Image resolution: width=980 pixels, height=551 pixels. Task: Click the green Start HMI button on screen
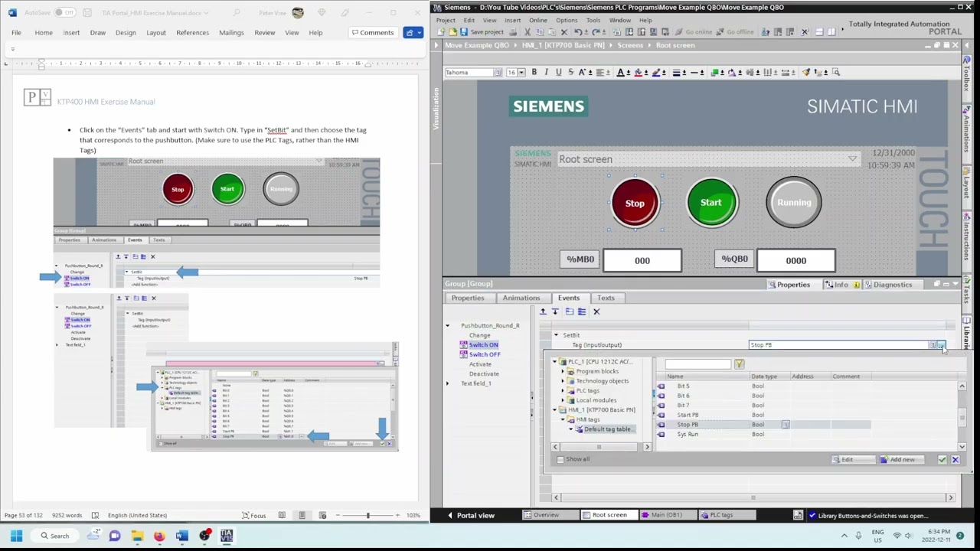click(x=711, y=203)
